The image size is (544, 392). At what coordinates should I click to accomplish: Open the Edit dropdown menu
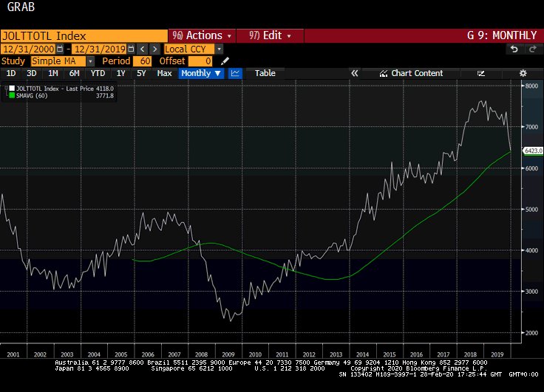click(271, 35)
